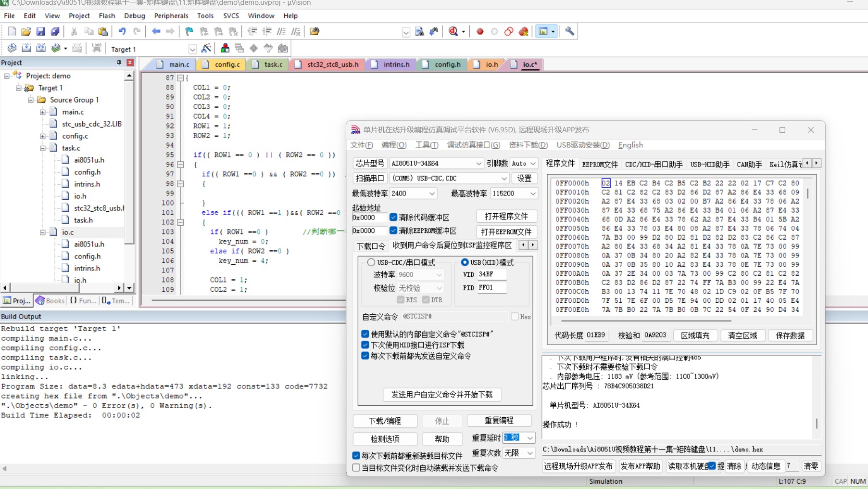868x489 pixels.
Task: Open configuration with the wrench icon
Action: point(569,32)
